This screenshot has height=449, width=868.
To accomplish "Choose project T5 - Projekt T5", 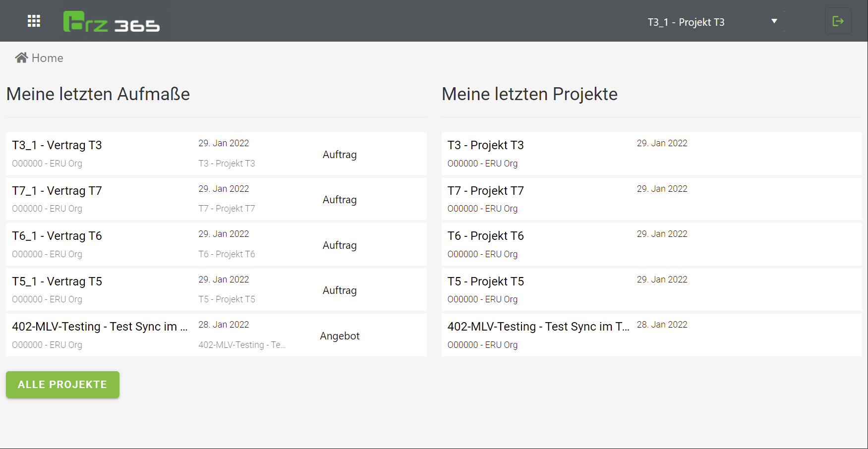I will click(x=485, y=281).
